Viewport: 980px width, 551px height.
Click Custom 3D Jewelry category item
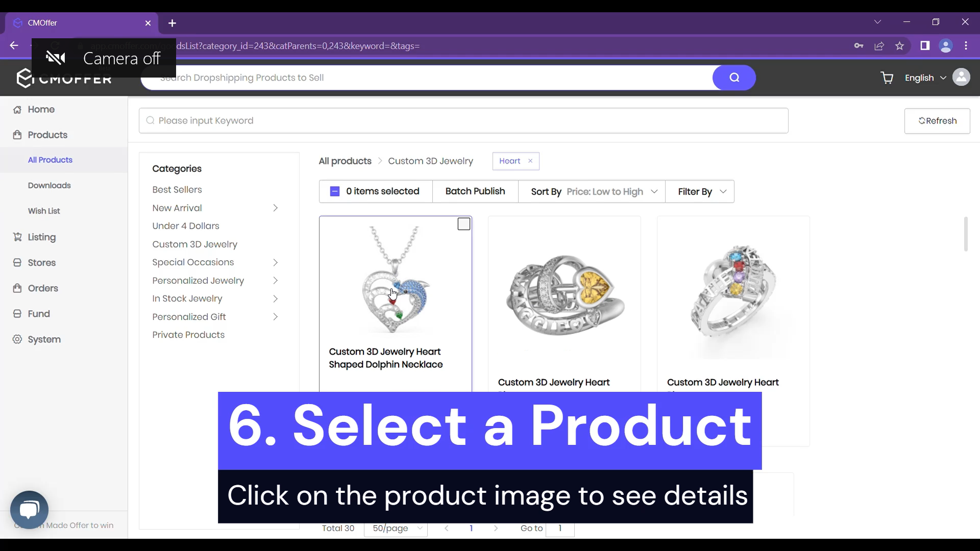coord(195,244)
